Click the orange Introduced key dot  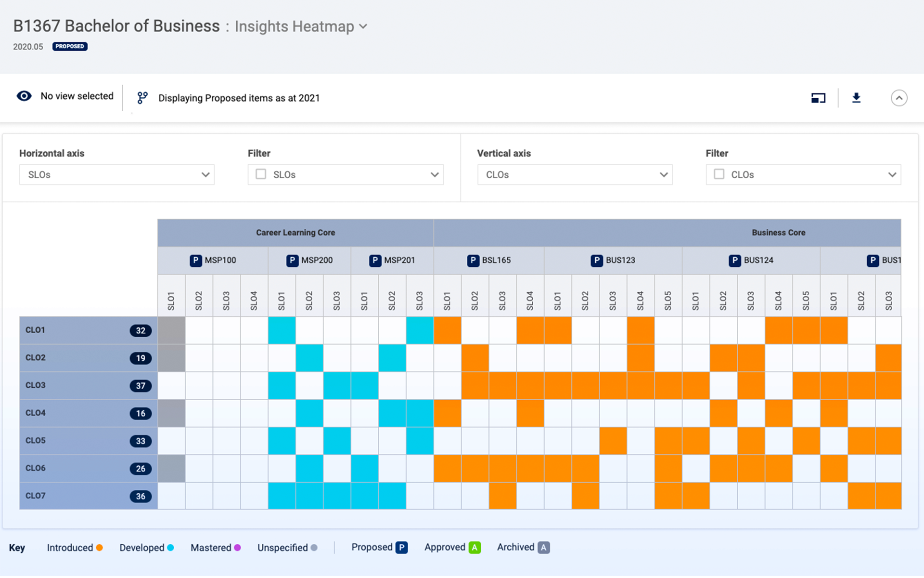pyautogui.click(x=99, y=548)
